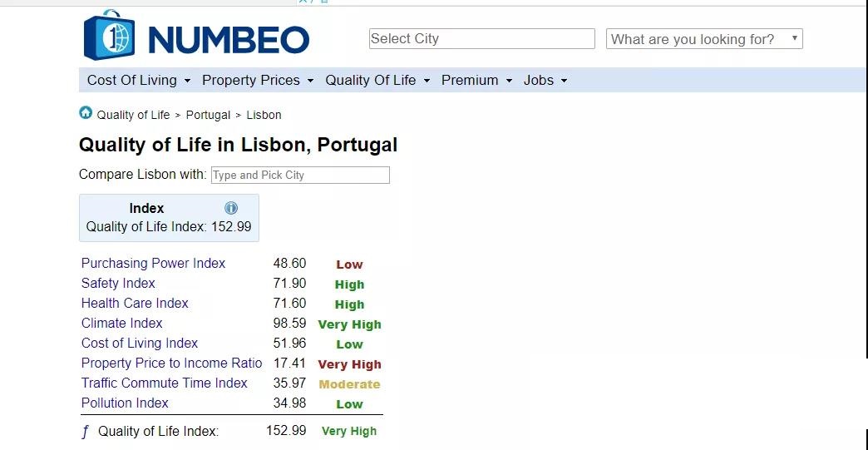The height and width of the screenshot is (450, 868).
Task: Open the Premium menu
Action: [476, 80]
